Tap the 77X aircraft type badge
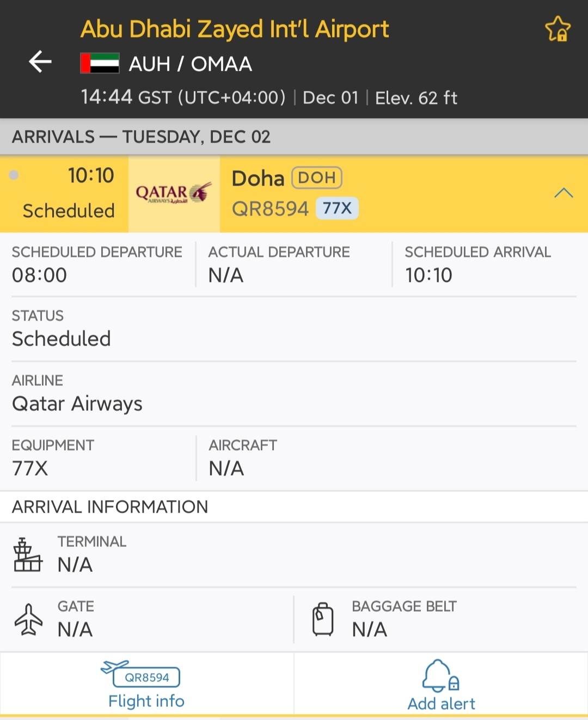Image resolution: width=588 pixels, height=720 pixels. (x=337, y=208)
